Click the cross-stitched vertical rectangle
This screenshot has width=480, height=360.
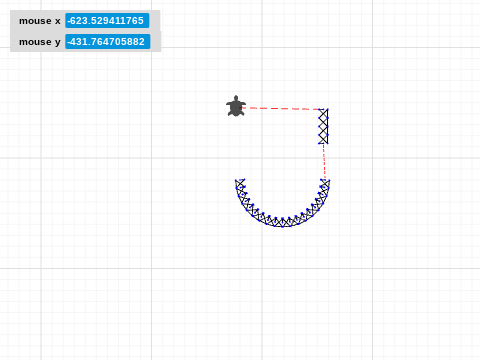click(323, 126)
